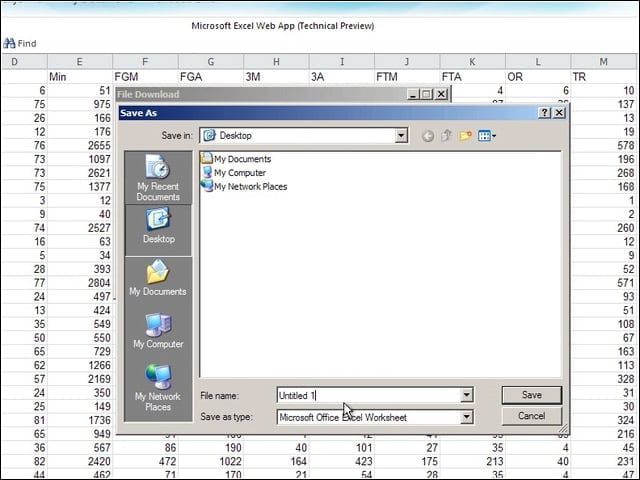Click the FTM header cell

point(407,77)
